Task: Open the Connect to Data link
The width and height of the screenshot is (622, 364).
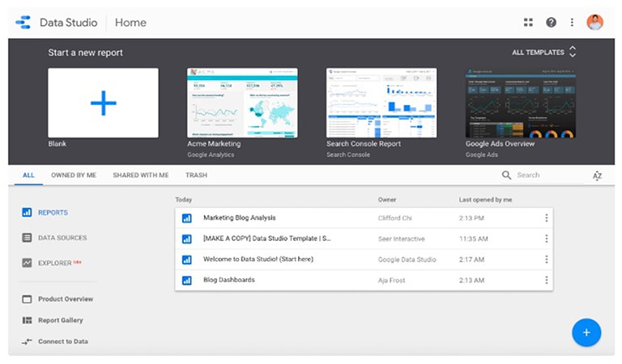Action: (x=63, y=341)
